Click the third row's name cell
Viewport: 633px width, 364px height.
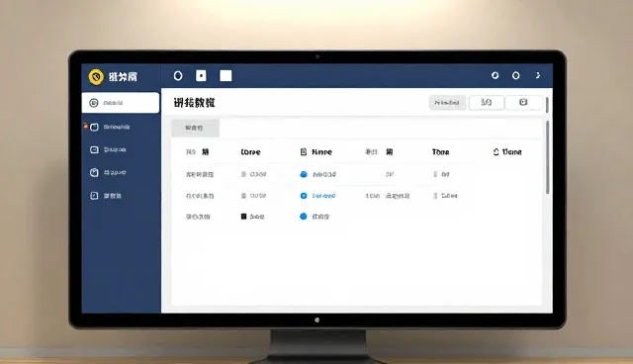(x=198, y=217)
